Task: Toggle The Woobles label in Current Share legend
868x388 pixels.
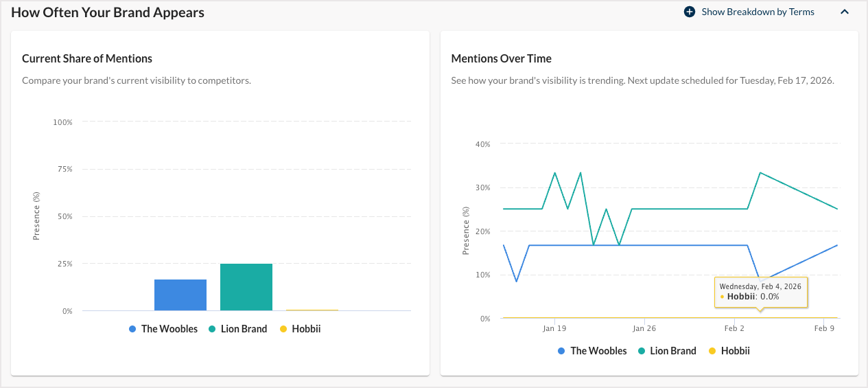Action: [169, 329]
